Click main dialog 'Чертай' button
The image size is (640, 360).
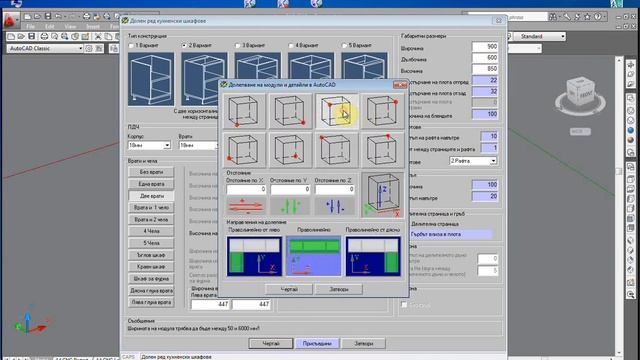coord(271,344)
